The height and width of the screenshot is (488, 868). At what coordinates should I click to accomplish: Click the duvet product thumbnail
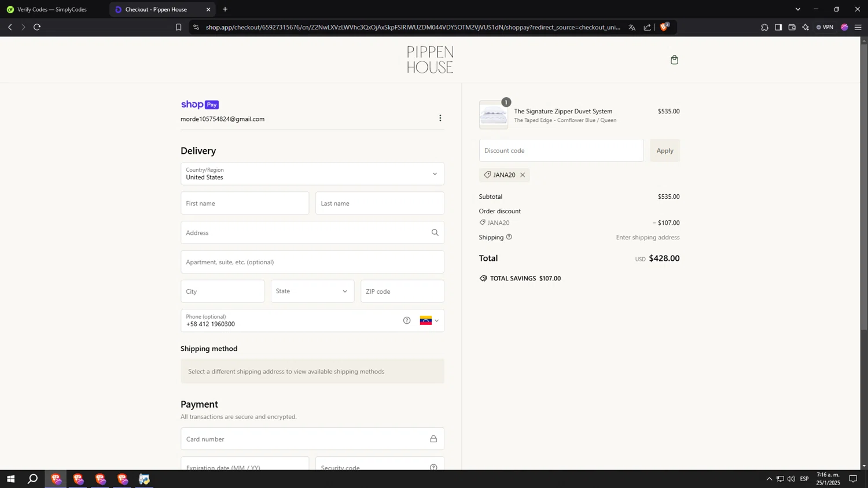click(x=494, y=115)
